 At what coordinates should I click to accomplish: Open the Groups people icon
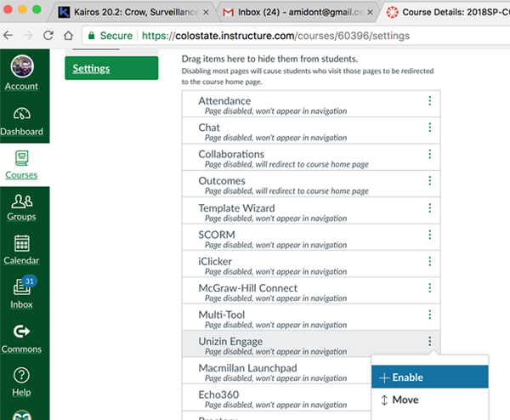pos(22,201)
